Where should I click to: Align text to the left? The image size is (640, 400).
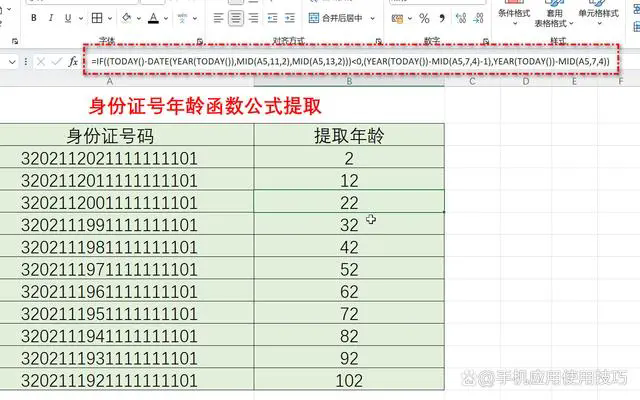[x=218, y=18]
